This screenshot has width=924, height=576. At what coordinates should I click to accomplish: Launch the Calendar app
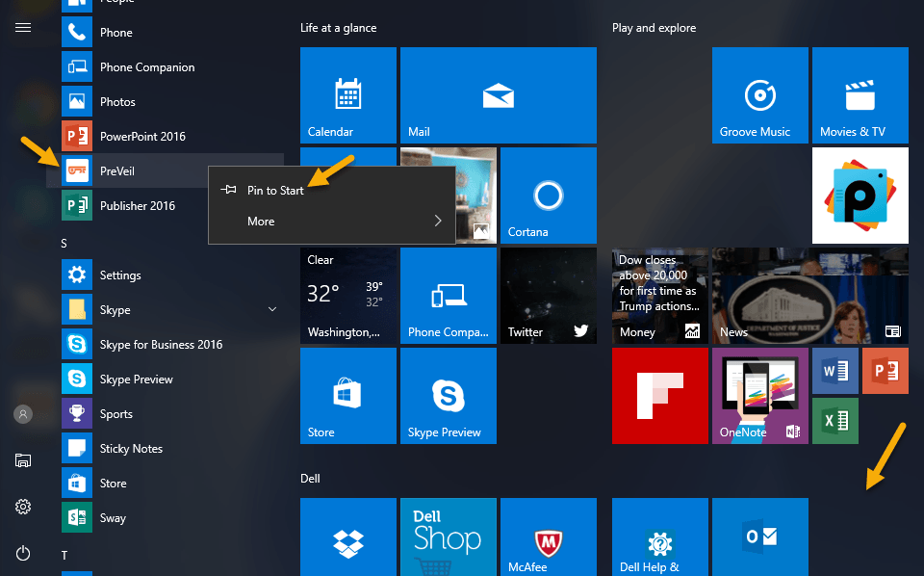(347, 95)
